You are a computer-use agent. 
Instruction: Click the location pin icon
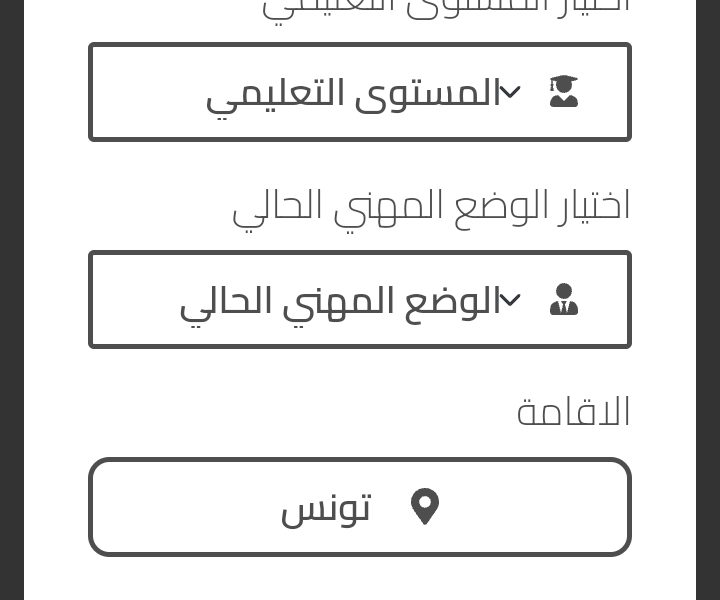click(425, 506)
